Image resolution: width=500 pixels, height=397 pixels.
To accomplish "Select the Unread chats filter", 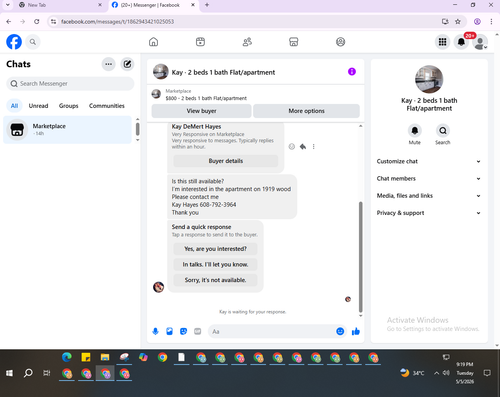I will 38,106.
